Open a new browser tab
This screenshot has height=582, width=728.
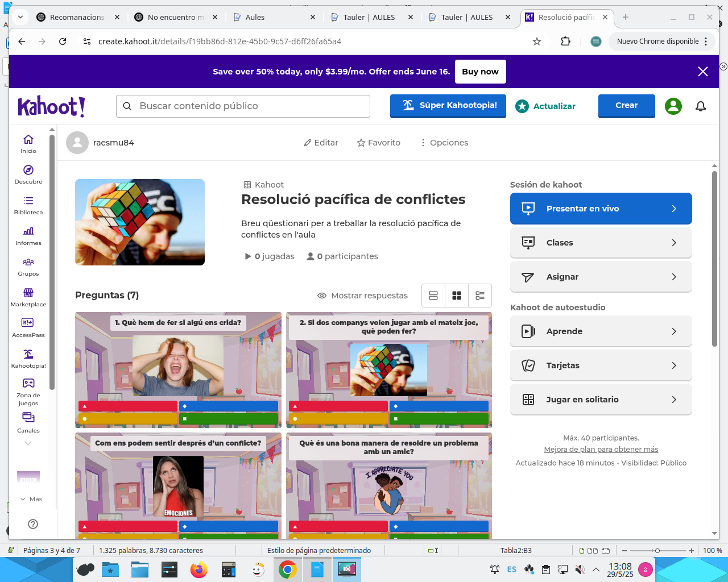click(626, 17)
